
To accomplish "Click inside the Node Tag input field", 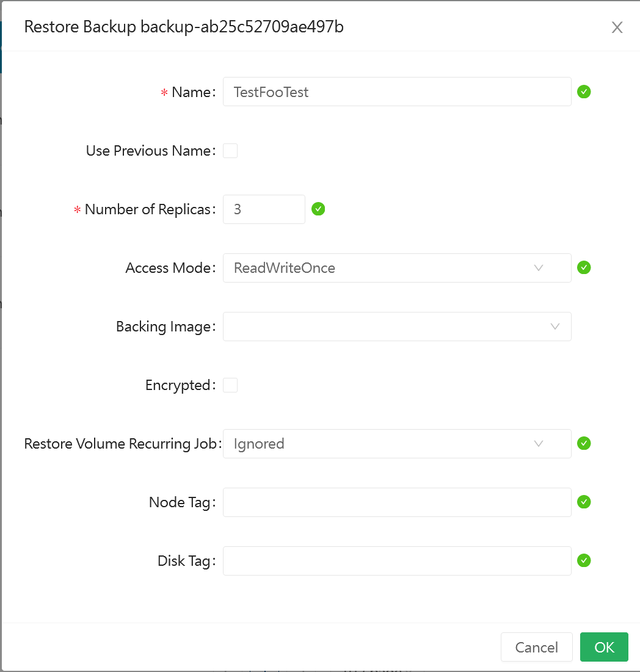I will click(x=397, y=502).
